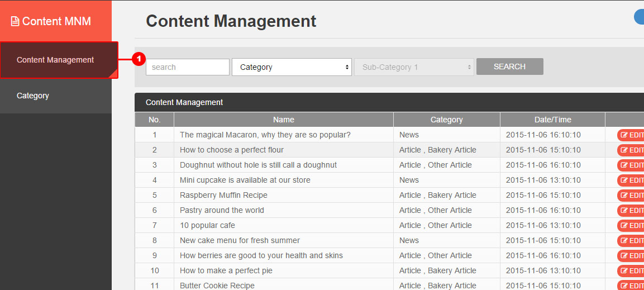644x290 pixels.
Task: Focus the search text field
Action: coord(187,67)
